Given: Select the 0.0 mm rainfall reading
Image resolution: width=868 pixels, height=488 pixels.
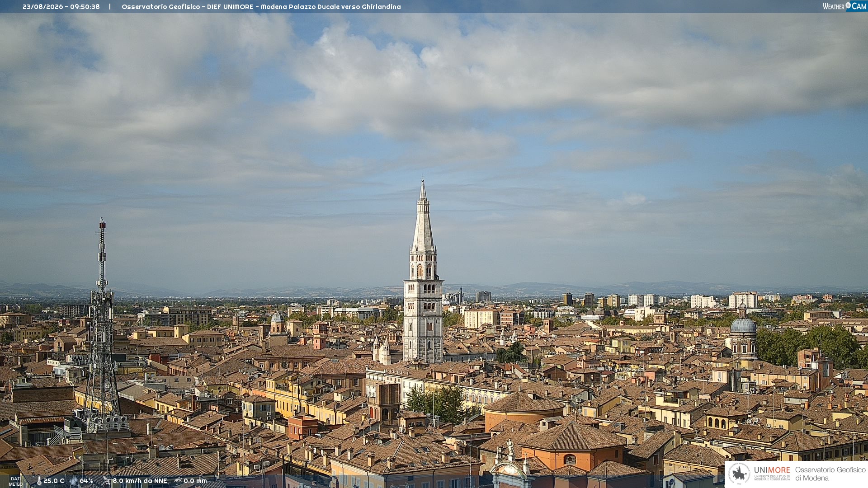Looking at the screenshot, I should 195,481.
